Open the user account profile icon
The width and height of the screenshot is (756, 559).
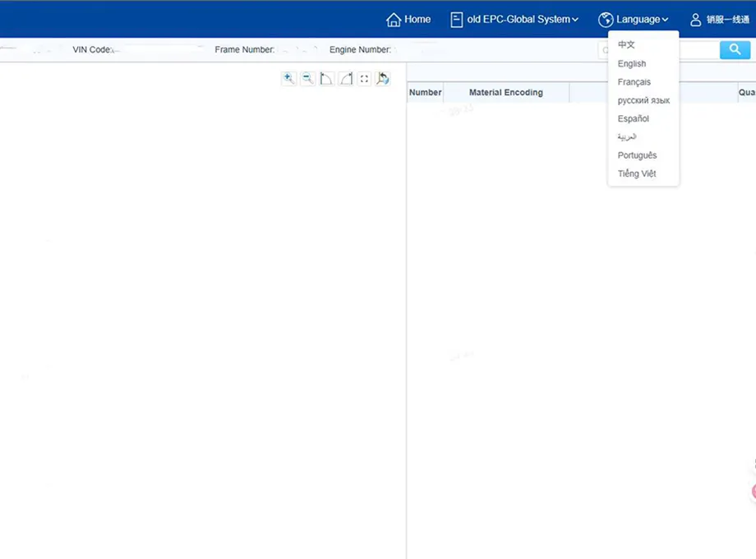pos(696,20)
